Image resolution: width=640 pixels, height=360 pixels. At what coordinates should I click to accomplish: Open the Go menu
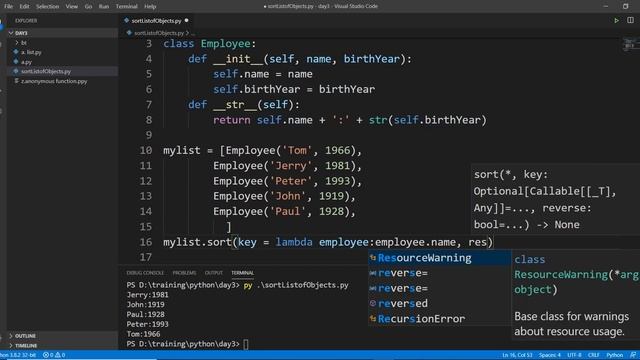(88, 7)
